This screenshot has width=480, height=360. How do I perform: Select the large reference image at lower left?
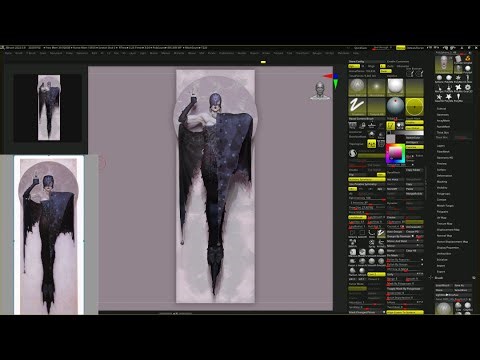tap(49, 235)
